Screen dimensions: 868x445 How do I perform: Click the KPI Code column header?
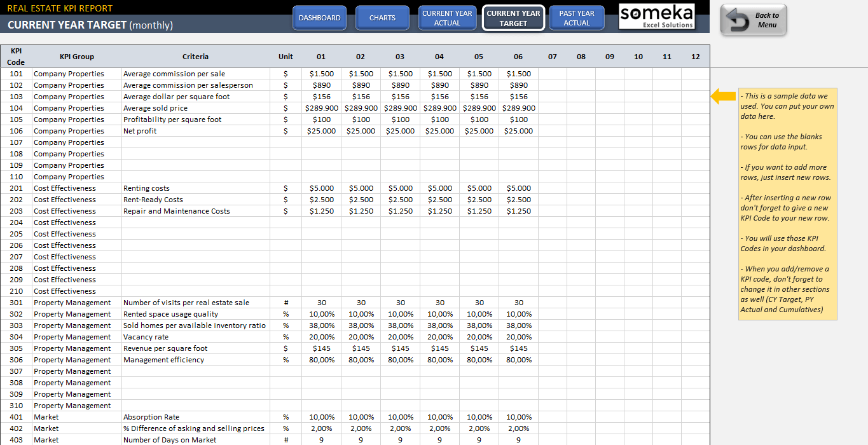click(16, 56)
